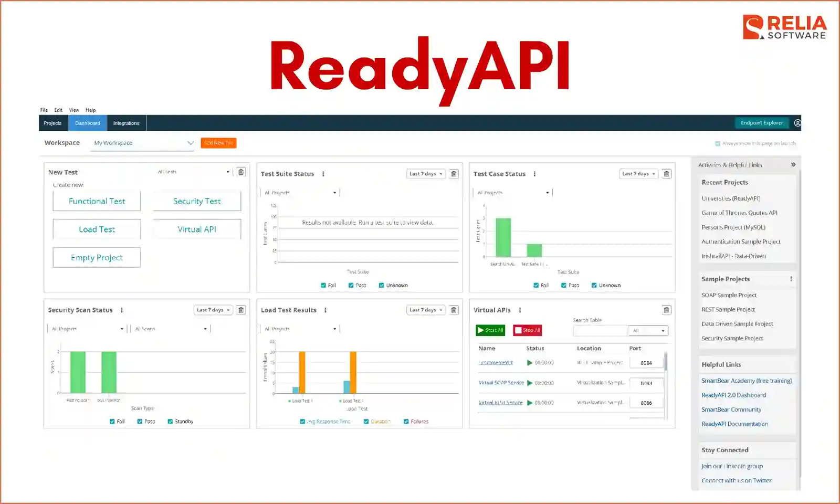
Task: Open the File menu
Action: click(x=44, y=110)
